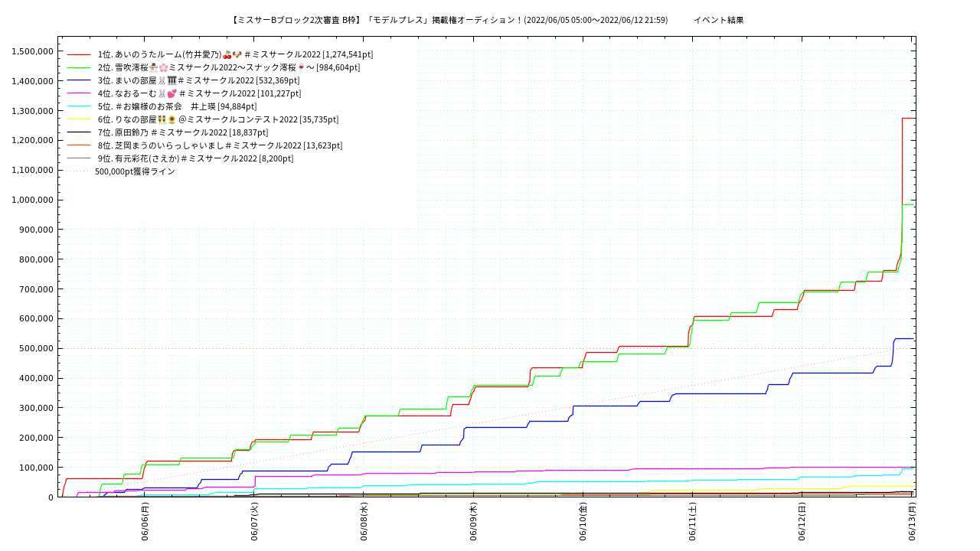Select the 7位 原田鈴乃 legend label
Screen dimensions: 980x551
[x=182, y=132]
